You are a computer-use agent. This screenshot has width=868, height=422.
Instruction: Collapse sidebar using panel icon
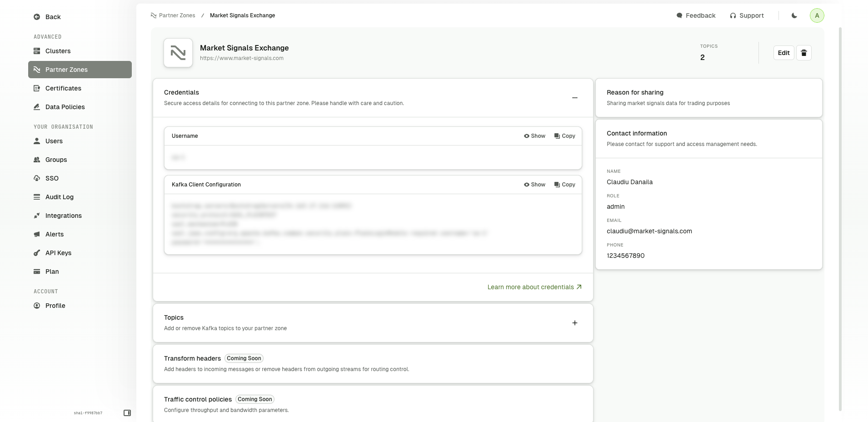pos(127,413)
